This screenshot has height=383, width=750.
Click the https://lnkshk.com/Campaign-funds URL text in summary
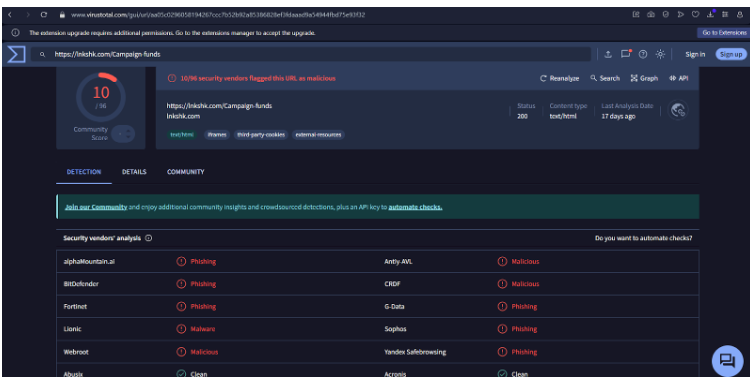[219, 106]
